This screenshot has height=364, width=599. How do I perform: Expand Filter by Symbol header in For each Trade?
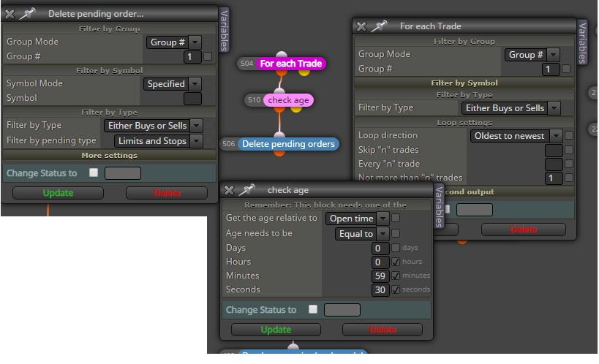coord(464,83)
